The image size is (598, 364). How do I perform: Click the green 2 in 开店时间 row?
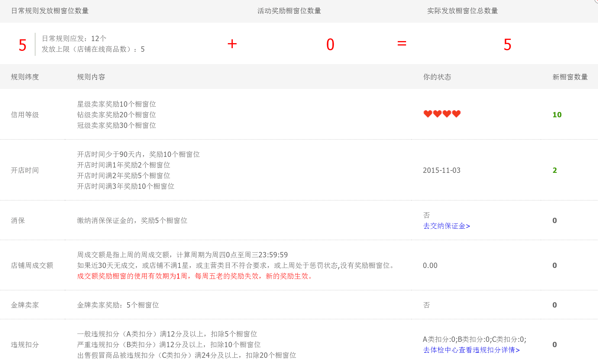pos(555,170)
